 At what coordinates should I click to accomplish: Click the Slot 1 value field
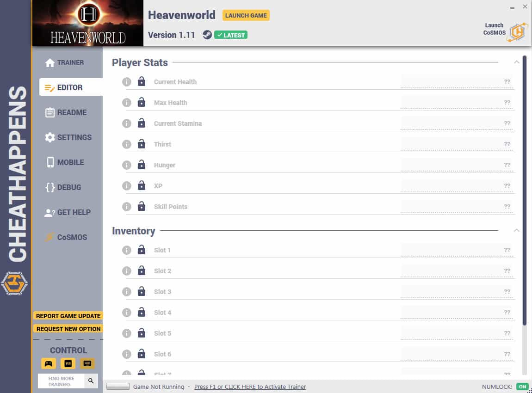(457, 250)
